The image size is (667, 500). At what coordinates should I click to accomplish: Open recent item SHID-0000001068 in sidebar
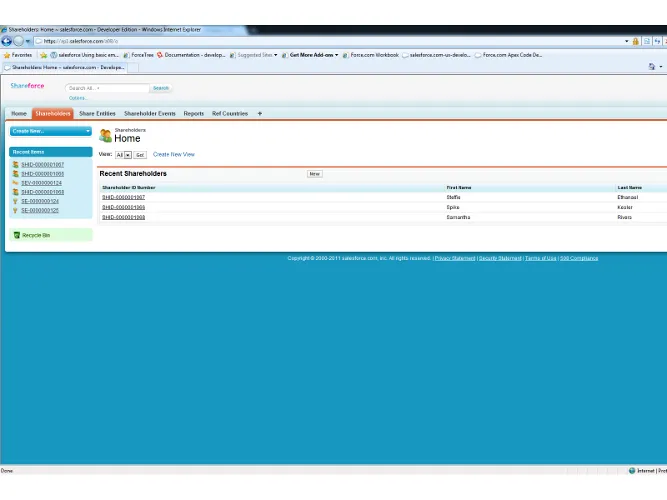(43, 192)
